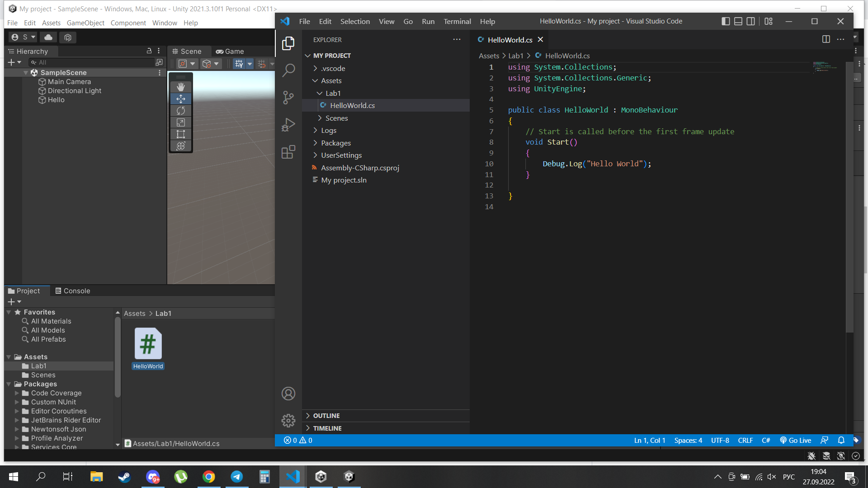
Task: Customize VS Code layout icon
Action: click(x=769, y=21)
